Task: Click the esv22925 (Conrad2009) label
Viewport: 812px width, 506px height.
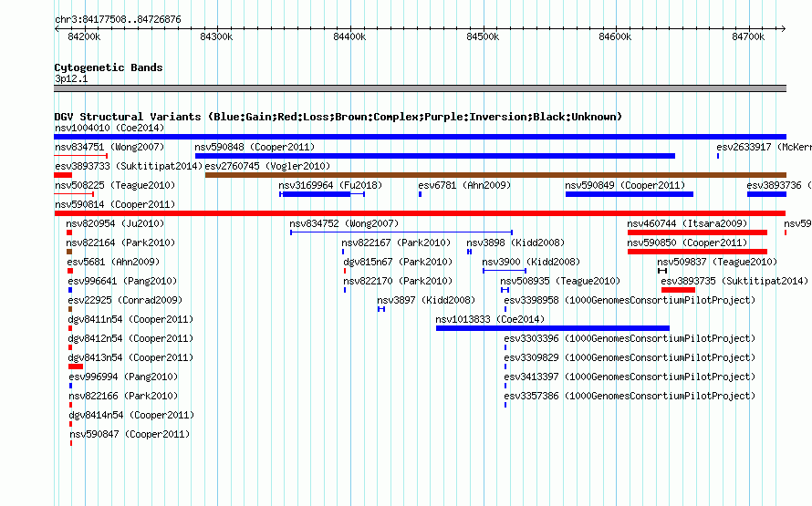Action: [x=125, y=300]
